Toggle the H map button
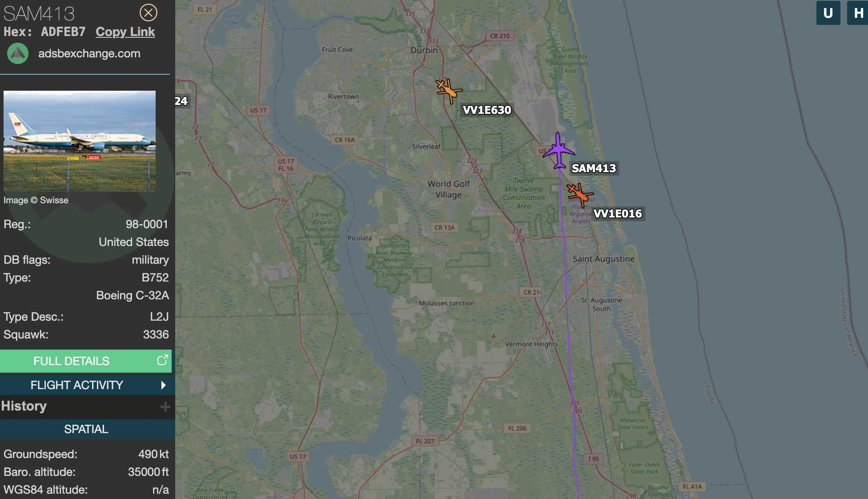The width and height of the screenshot is (868, 499). pos(858,13)
